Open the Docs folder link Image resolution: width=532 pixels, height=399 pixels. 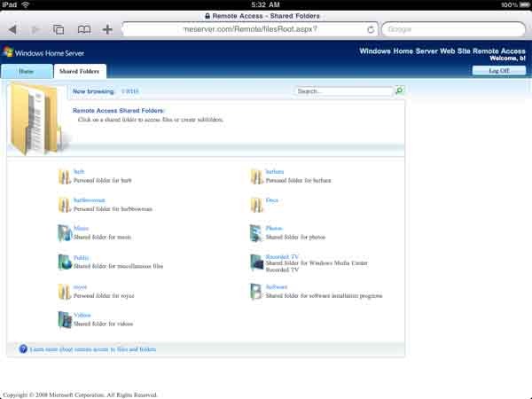(x=272, y=200)
